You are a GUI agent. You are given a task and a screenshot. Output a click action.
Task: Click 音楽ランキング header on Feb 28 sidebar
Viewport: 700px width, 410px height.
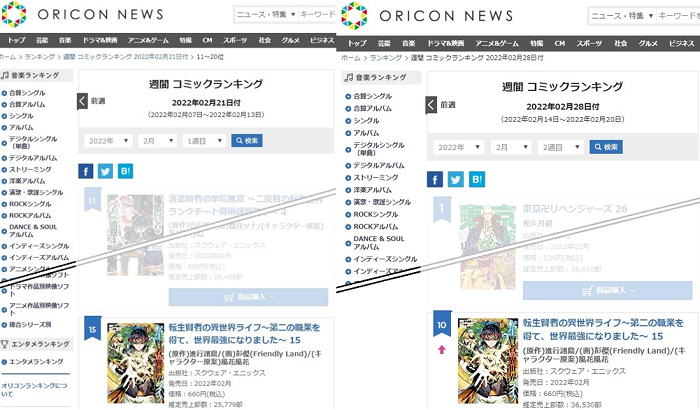tap(381, 77)
